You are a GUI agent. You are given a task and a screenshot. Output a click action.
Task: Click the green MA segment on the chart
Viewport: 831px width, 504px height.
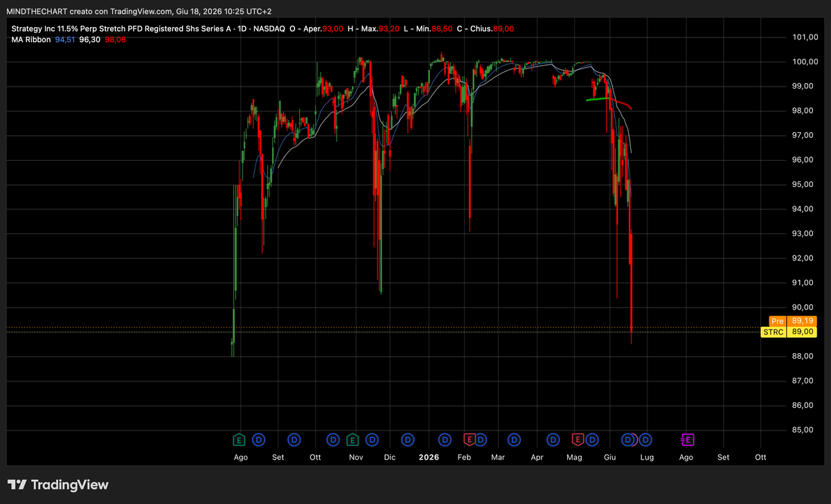tap(598, 99)
